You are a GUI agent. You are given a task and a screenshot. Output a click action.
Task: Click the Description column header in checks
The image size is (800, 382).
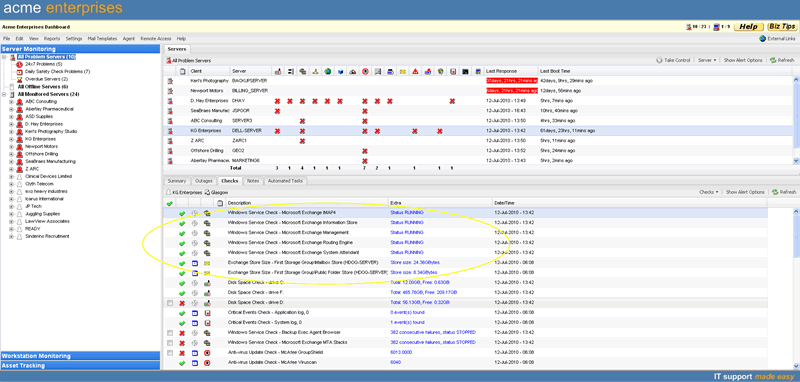coord(307,203)
